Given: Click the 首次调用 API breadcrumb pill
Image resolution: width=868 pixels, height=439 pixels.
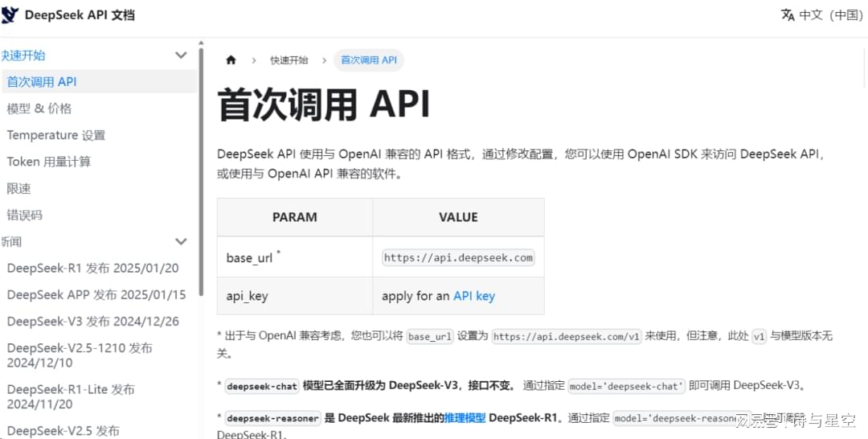Looking at the screenshot, I should [x=369, y=60].
